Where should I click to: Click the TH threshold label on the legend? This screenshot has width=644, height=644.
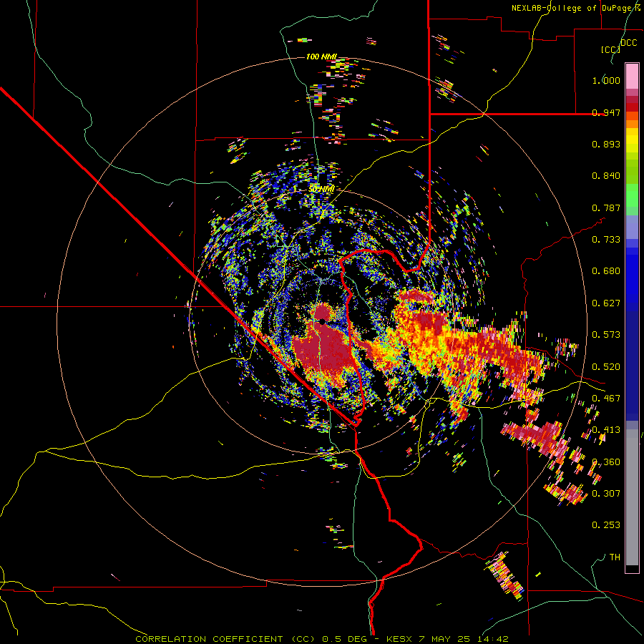(615, 557)
